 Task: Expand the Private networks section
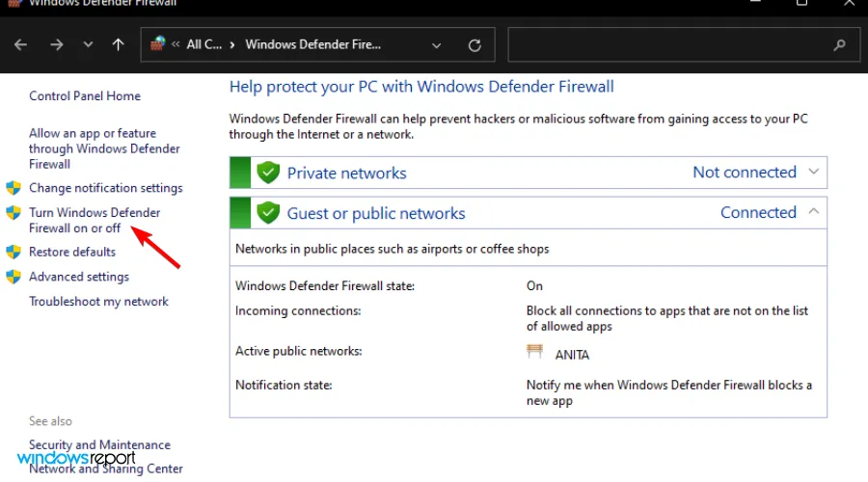click(814, 173)
